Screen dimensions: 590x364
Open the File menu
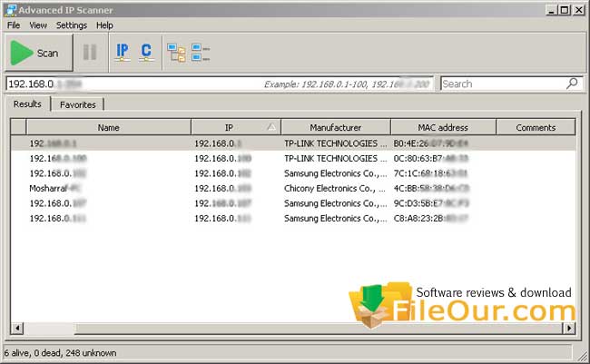pos(14,25)
